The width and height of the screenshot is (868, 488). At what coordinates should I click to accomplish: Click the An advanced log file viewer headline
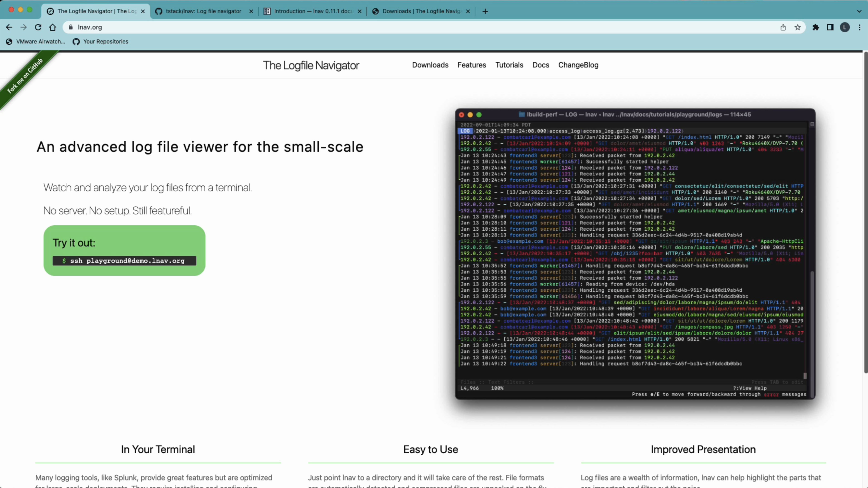[x=200, y=147]
